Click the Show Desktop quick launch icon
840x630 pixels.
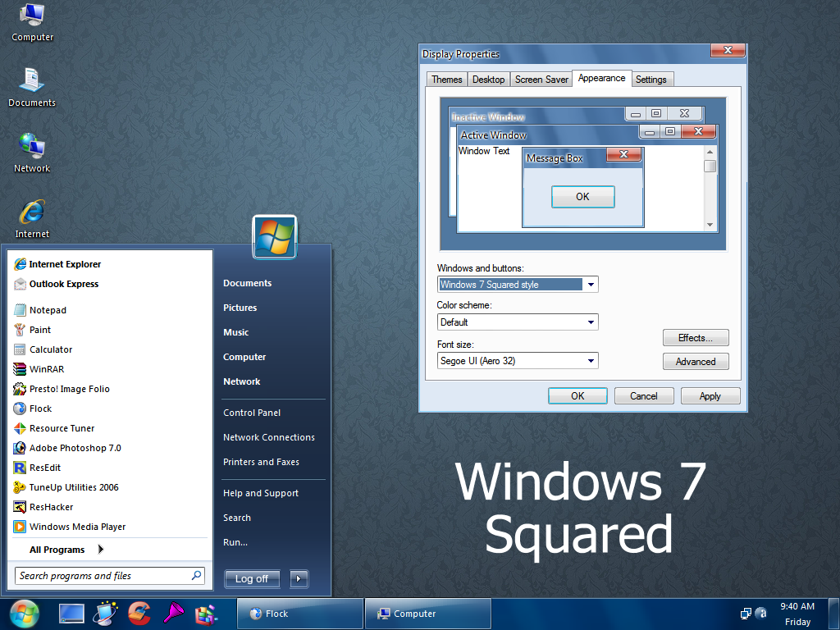[71, 614]
